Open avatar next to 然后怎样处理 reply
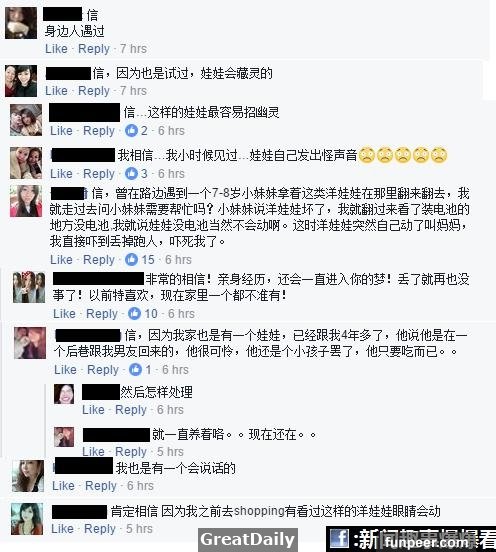 (64, 394)
